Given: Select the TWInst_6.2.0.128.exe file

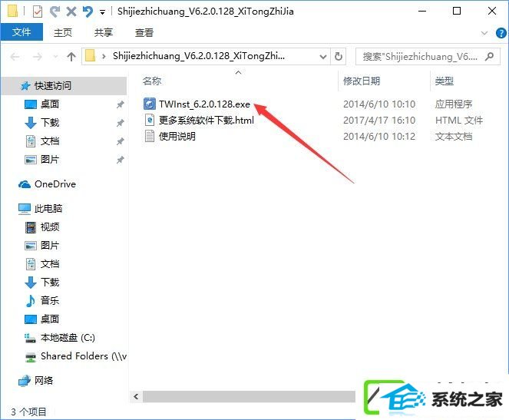Looking at the screenshot, I should point(204,104).
